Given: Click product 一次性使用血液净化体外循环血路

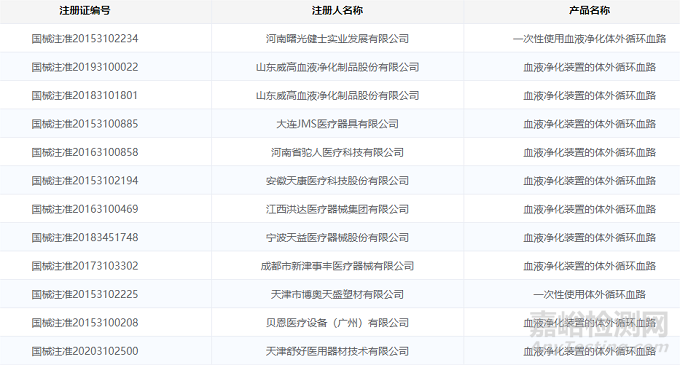Looking at the screenshot, I should pos(589,39).
